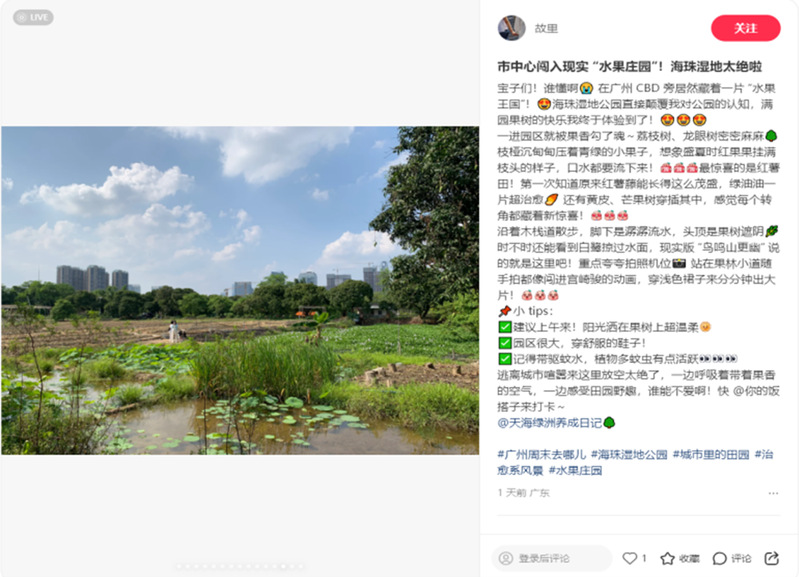Click the 登录后评论 comment input field

[551, 558]
